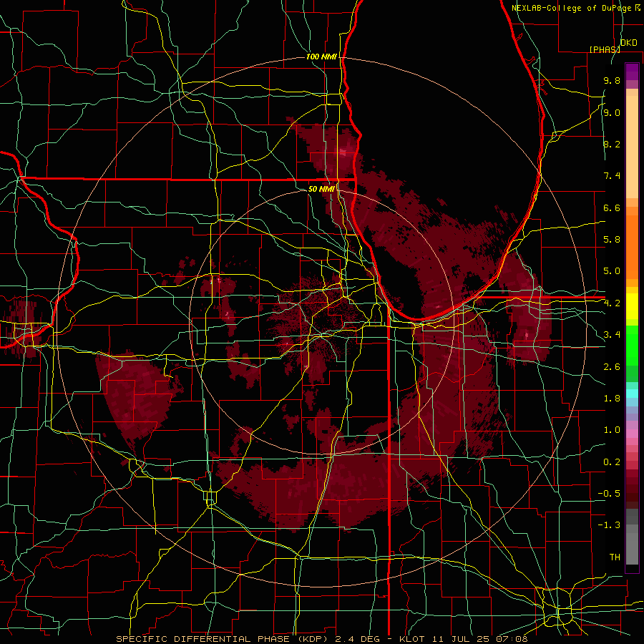Click the cyan segment of the color bar

tap(632, 394)
